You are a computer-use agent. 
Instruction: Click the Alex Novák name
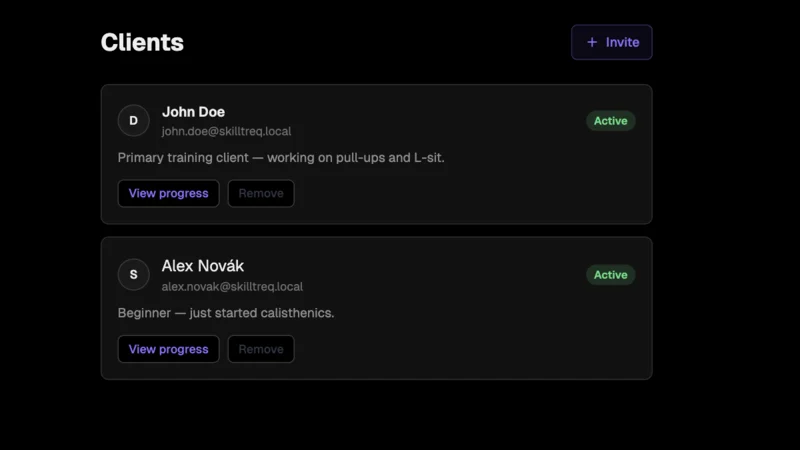click(202, 266)
